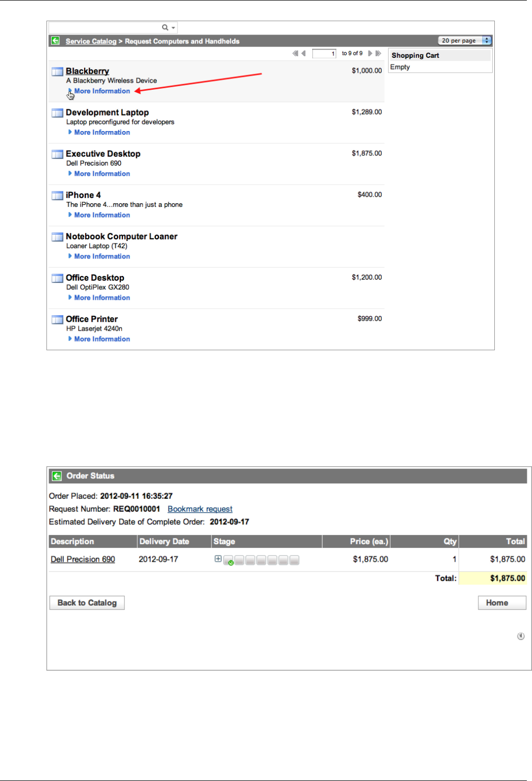Open the Dell Precision 690 order item link

click(83, 559)
